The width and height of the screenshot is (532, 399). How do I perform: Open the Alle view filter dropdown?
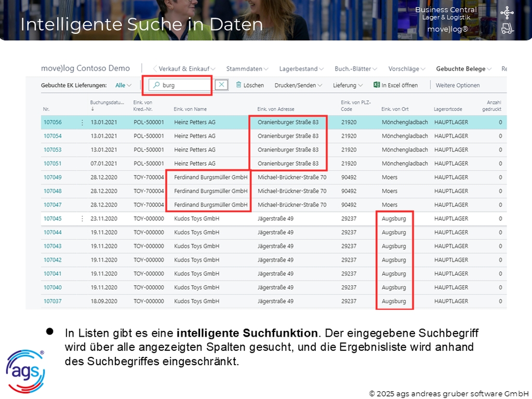[x=123, y=86]
